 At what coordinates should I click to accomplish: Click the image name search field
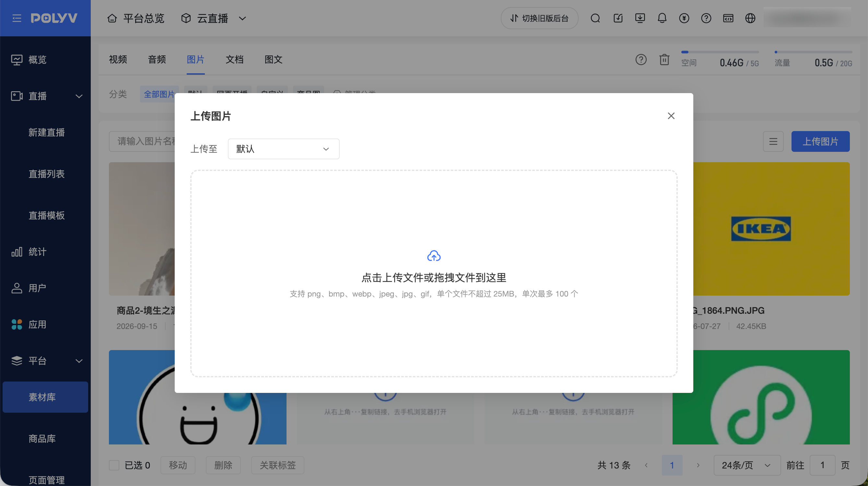pyautogui.click(x=142, y=141)
